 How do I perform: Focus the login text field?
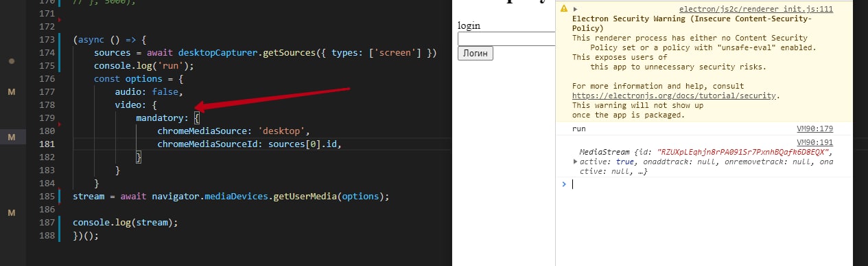(x=506, y=39)
